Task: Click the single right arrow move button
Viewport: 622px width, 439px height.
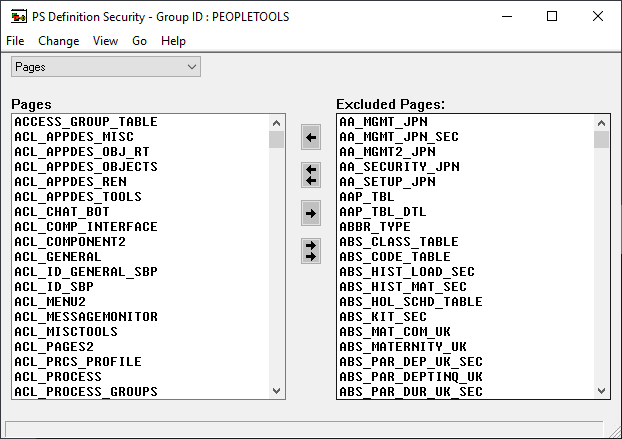Action: (x=311, y=213)
